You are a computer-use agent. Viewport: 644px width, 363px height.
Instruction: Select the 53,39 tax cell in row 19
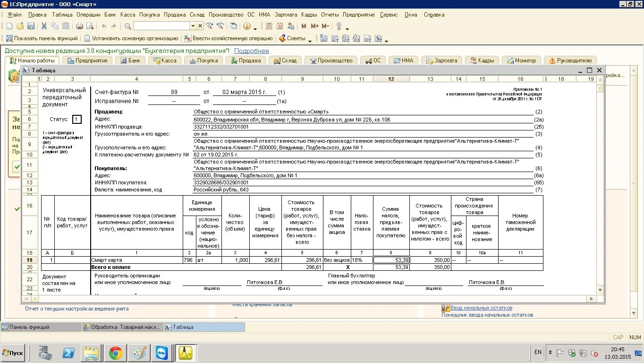pos(391,260)
